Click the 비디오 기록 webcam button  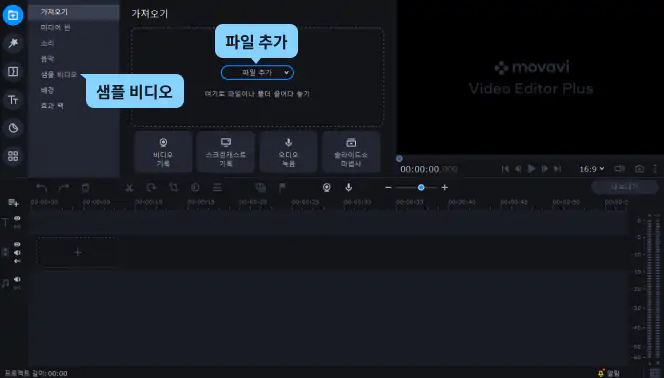coord(163,152)
